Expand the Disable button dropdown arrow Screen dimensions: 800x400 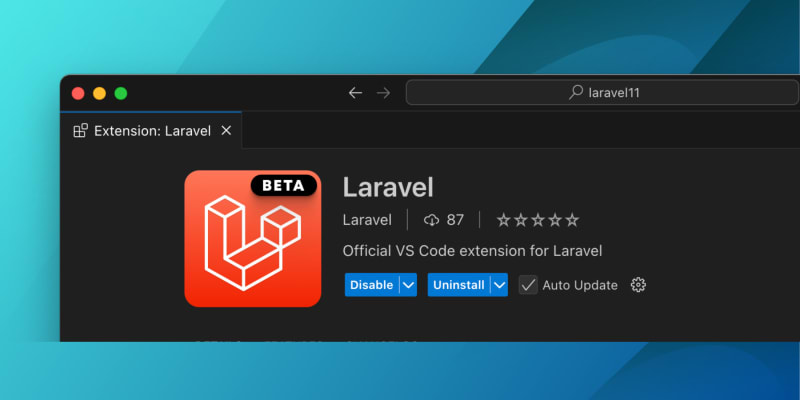[407, 285]
